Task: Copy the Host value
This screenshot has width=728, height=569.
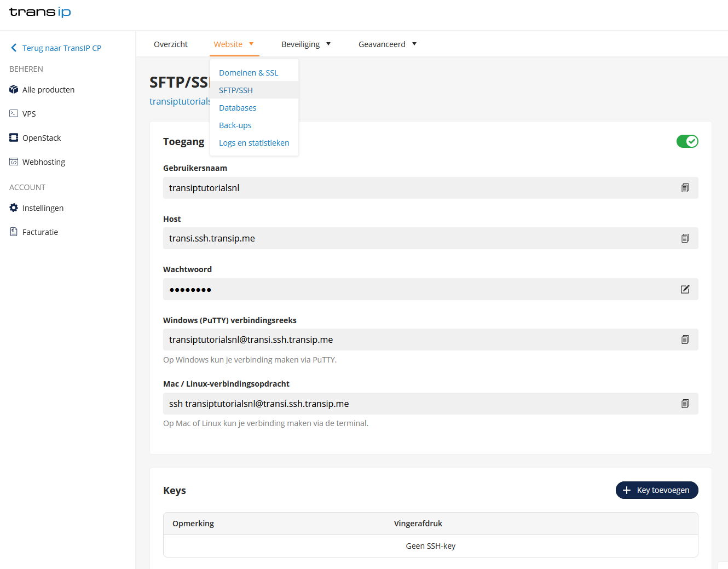Action: (685, 238)
